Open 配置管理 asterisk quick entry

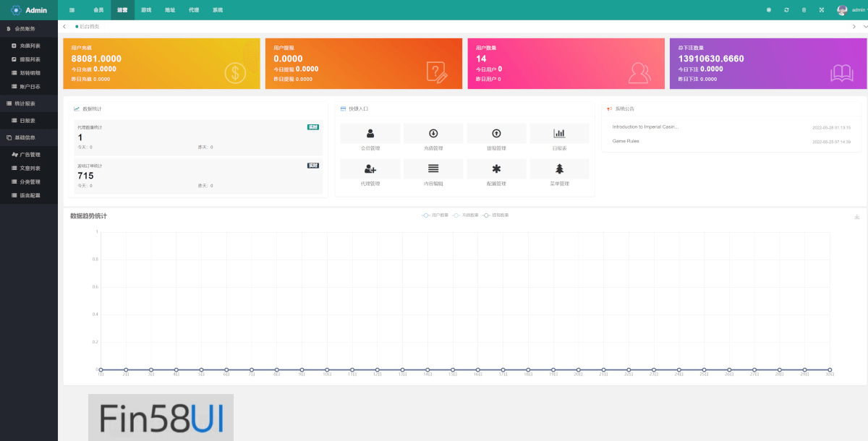(x=496, y=169)
